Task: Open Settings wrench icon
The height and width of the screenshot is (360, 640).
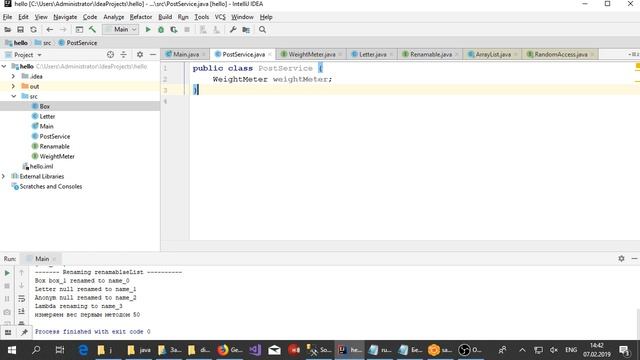Action: (x=233, y=29)
